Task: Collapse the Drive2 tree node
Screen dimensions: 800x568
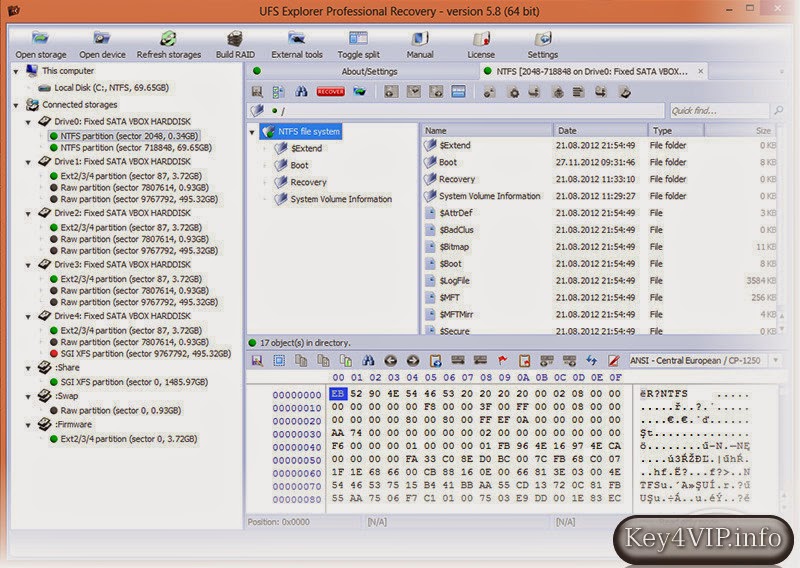Action: point(28,213)
